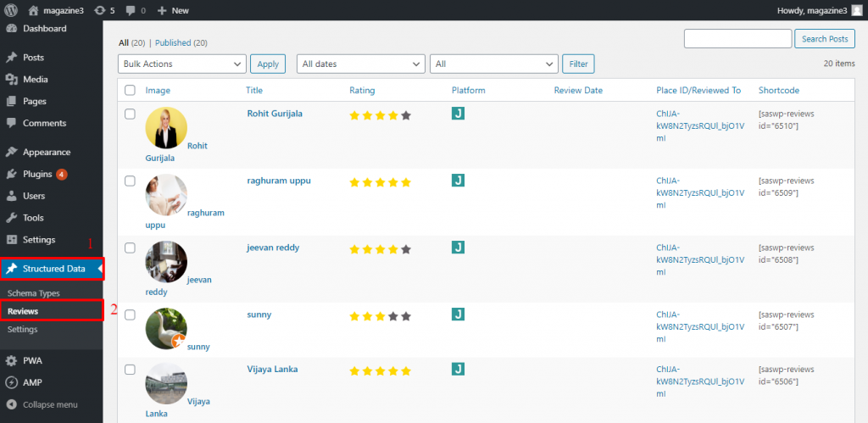This screenshot has height=423, width=868.
Task: Click the Posts pushpin icon in sidebar
Action: tap(11, 58)
